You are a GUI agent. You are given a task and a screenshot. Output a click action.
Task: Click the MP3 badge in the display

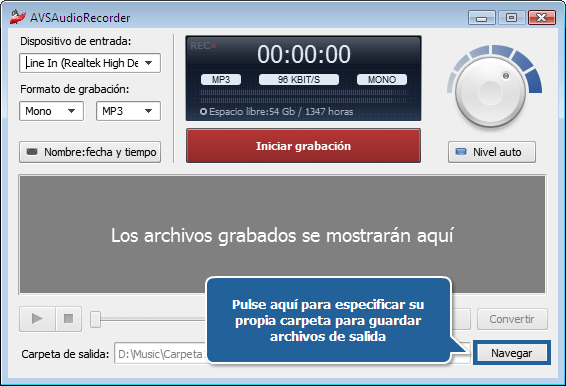tap(221, 79)
